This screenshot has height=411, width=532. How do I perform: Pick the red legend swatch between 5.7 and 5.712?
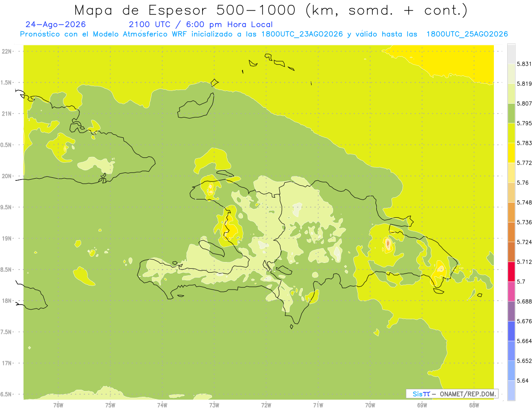coord(511,271)
